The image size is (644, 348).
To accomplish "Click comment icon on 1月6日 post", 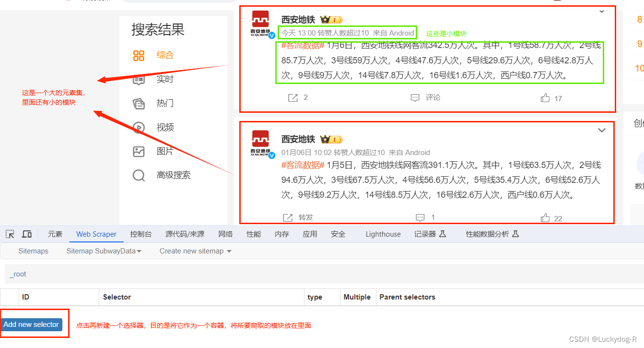I will [x=415, y=98].
